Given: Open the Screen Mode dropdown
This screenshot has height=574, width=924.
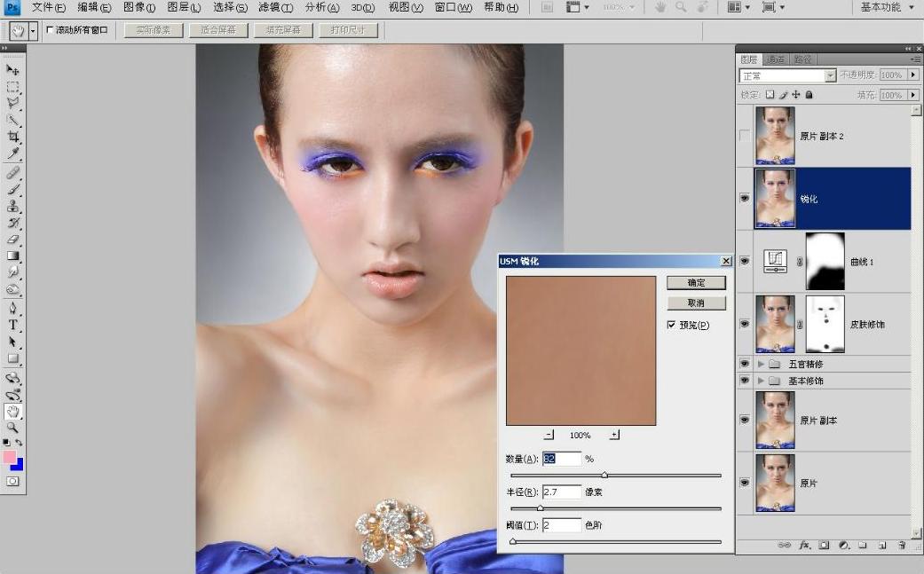Looking at the screenshot, I should click(773, 8).
